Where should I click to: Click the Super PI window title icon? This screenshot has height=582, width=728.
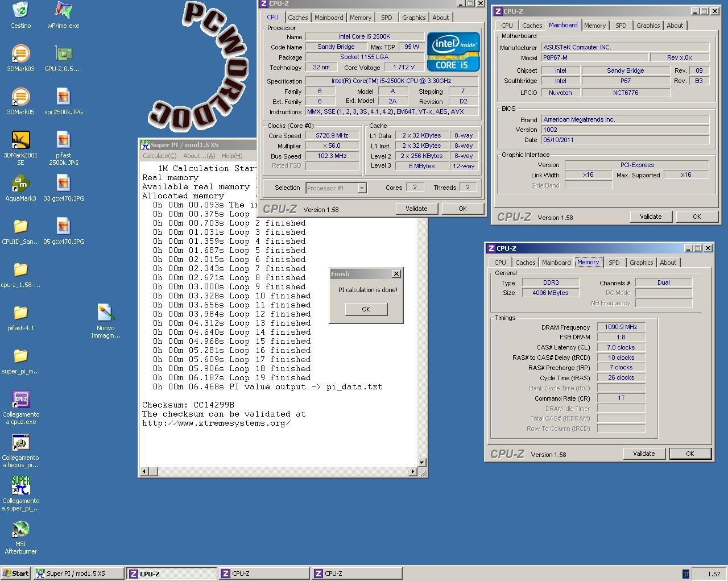pyautogui.click(x=145, y=145)
